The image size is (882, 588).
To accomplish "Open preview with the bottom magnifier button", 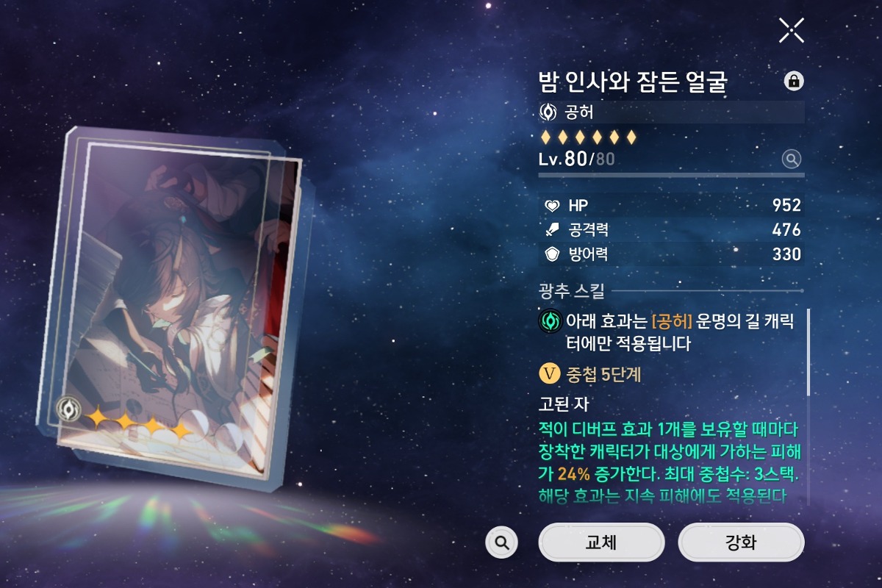I will [502, 542].
